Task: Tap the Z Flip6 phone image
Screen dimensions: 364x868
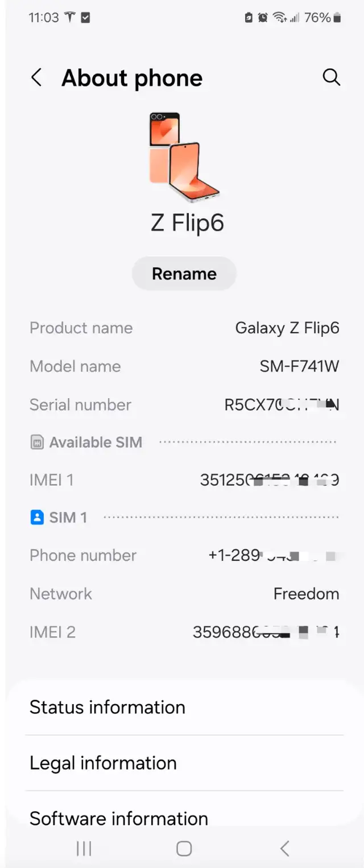Action: tap(184, 156)
